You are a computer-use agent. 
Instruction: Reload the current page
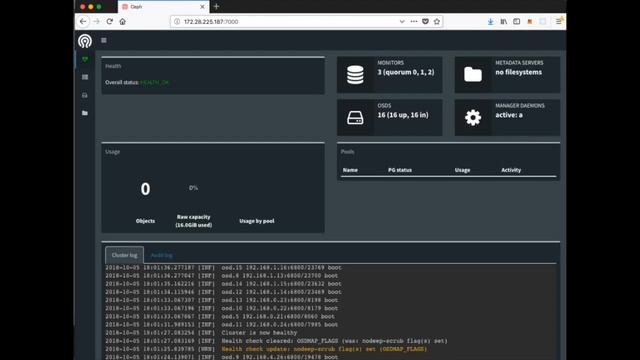(109, 21)
